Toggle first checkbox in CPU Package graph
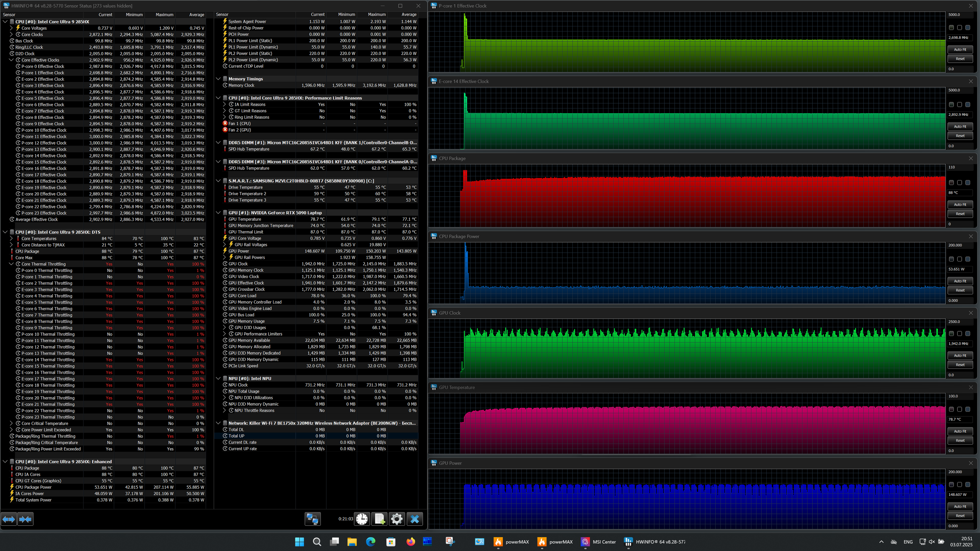The width and height of the screenshot is (980, 551). click(x=951, y=182)
